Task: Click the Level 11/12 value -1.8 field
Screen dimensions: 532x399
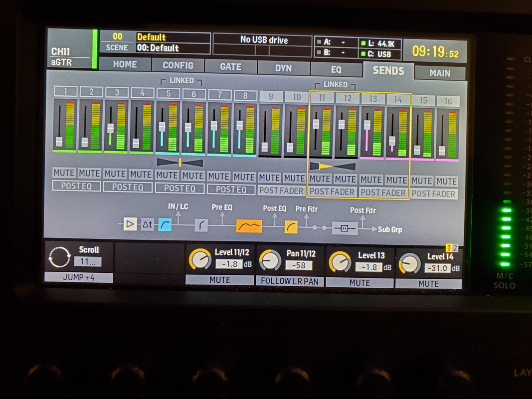Action: click(x=229, y=264)
